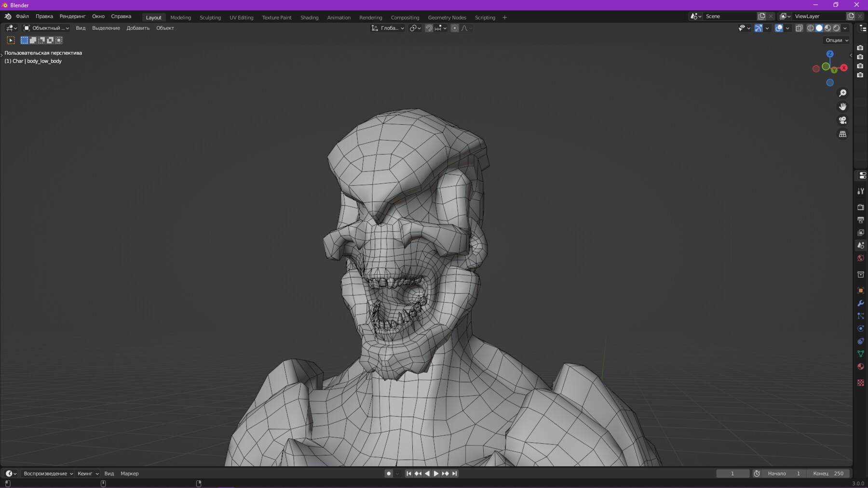Open the Файл menu
This screenshot has width=868, height=488.
22,16
